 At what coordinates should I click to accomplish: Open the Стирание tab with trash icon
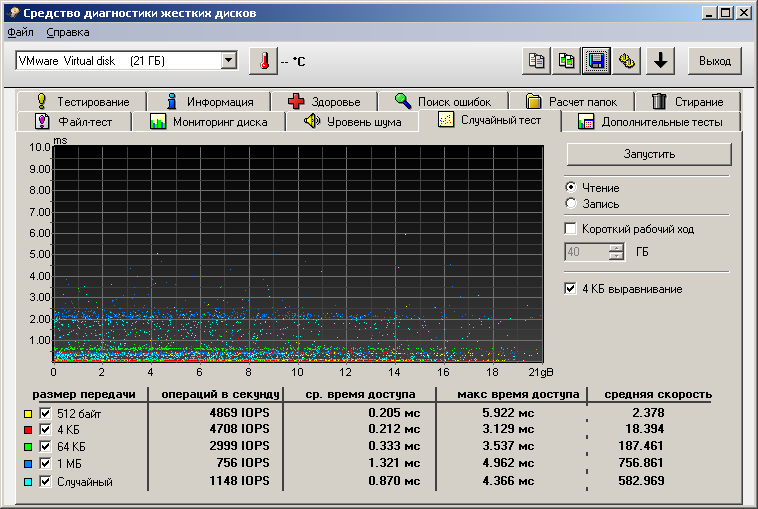(688, 101)
